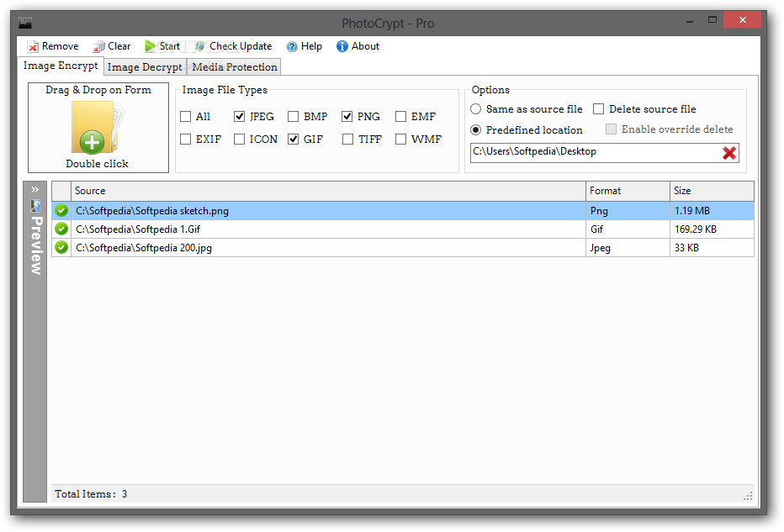Select the row C:\Softpedia\Softpedia sketch.png
This screenshot has height=532, width=784.
pyautogui.click(x=402, y=211)
